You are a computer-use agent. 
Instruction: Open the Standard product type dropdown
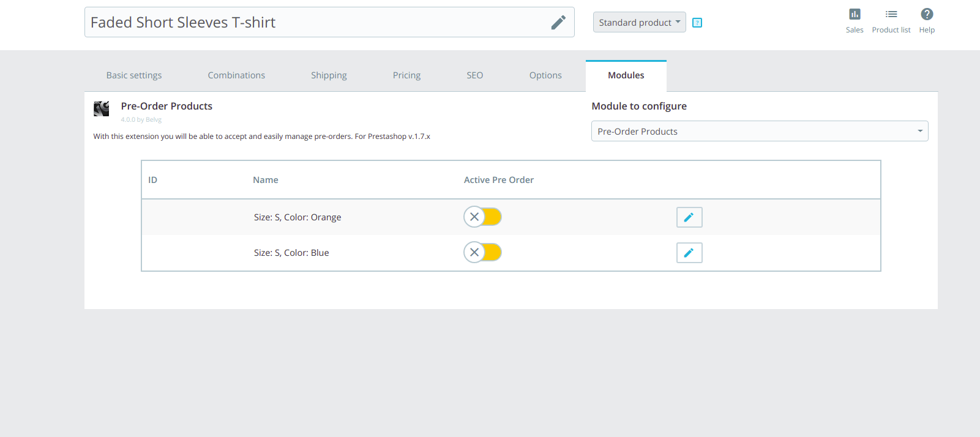click(x=639, y=22)
